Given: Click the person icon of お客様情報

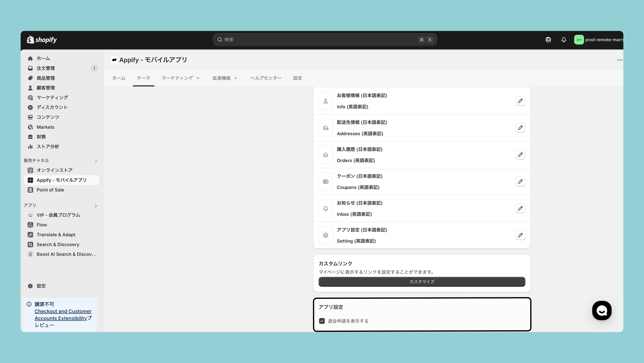Looking at the screenshot, I should coord(326,101).
